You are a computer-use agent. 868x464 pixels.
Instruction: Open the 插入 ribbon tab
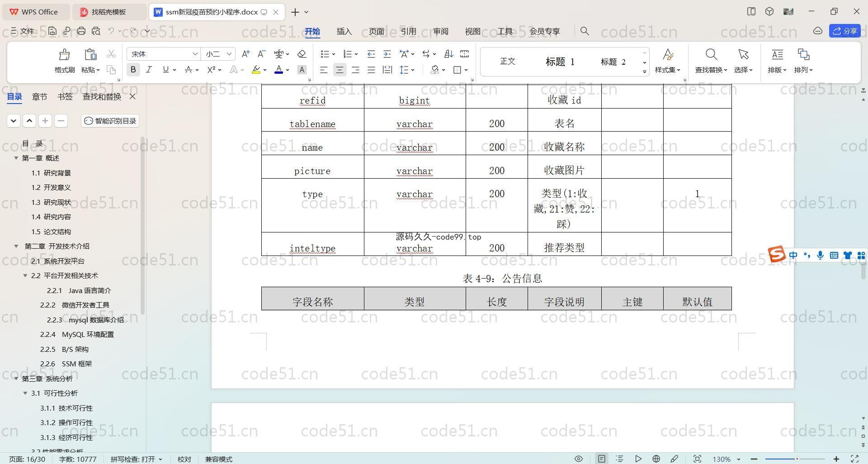point(344,31)
